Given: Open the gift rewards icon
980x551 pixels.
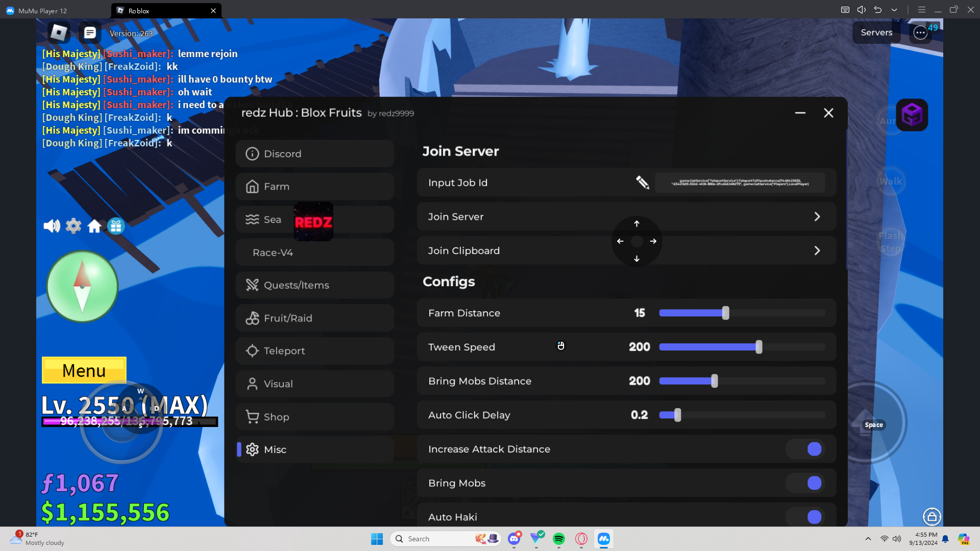Looking at the screenshot, I should click(x=116, y=226).
